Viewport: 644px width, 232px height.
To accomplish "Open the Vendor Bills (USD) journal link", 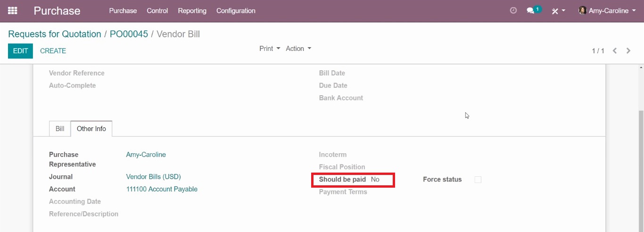I will coord(153,177).
